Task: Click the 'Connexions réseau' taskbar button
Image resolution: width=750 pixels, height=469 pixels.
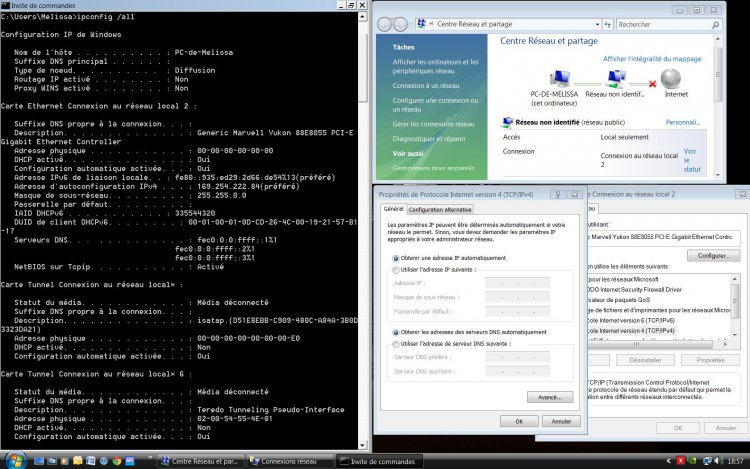Action: point(289,461)
